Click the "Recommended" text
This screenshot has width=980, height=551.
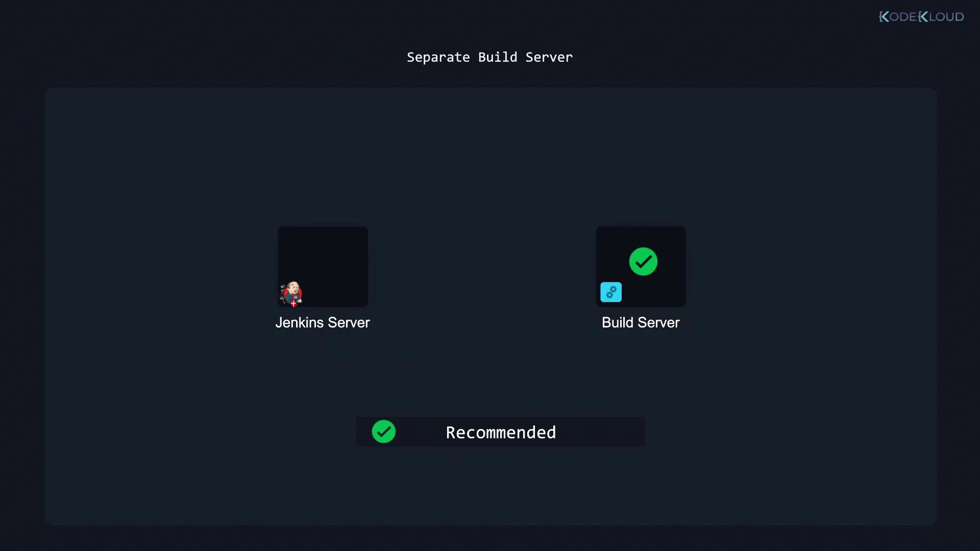point(501,433)
